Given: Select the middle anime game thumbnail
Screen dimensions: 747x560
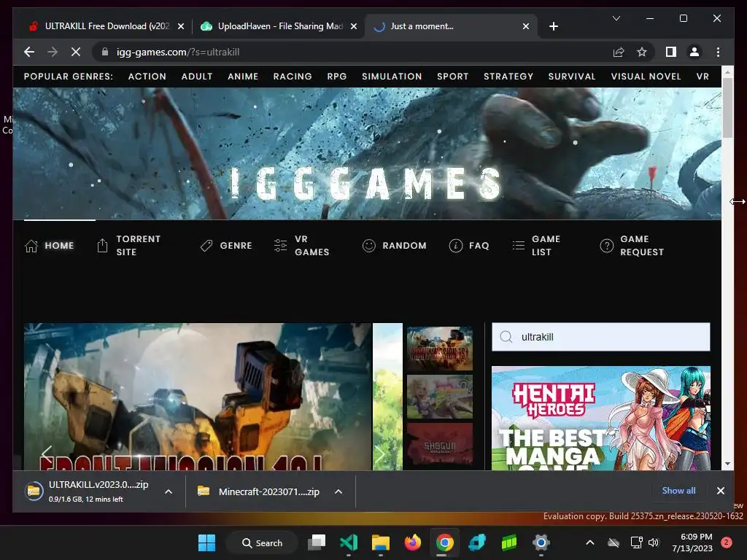Looking at the screenshot, I should tap(440, 397).
